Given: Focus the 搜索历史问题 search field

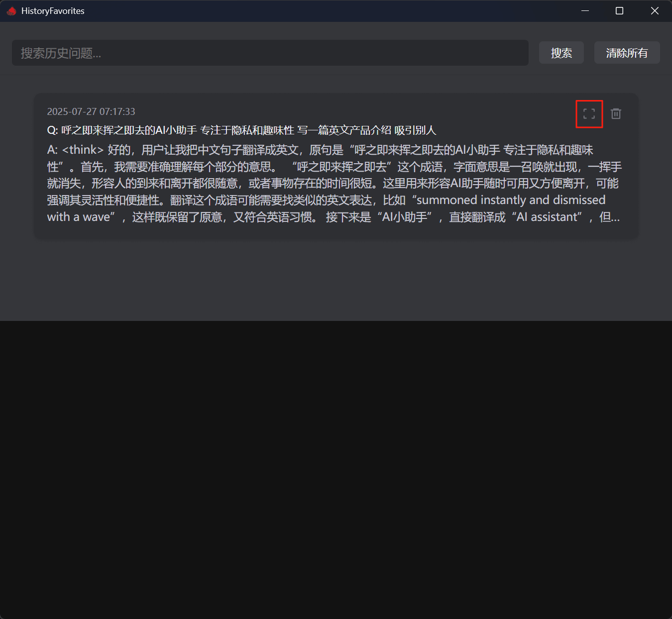Looking at the screenshot, I should (x=270, y=53).
